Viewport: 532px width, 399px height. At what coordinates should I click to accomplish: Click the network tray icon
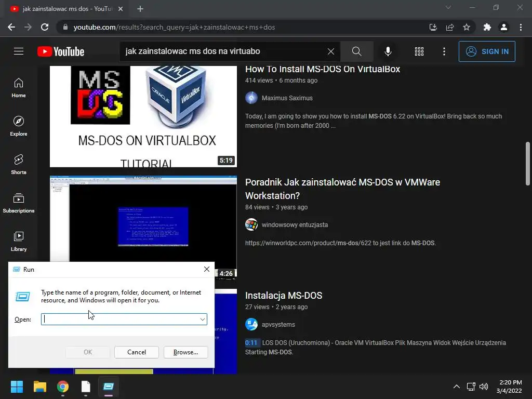pyautogui.click(x=471, y=387)
